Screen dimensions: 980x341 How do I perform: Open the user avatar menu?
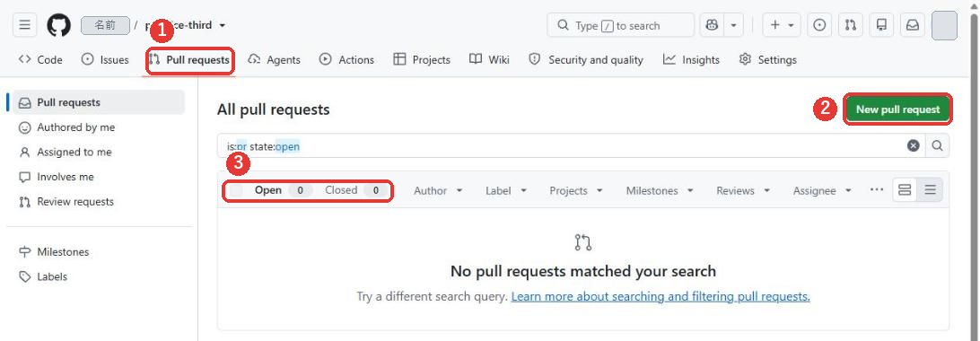click(x=944, y=26)
